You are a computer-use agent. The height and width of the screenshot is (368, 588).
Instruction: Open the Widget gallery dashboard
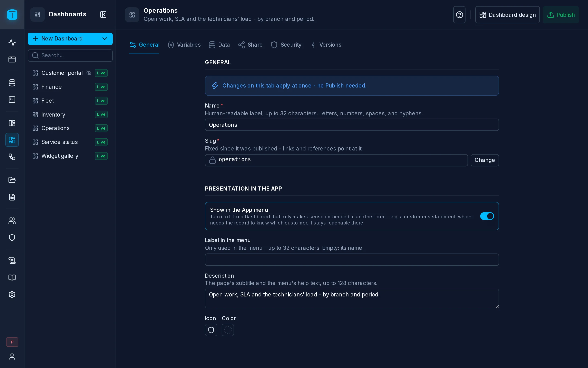tap(70, 156)
